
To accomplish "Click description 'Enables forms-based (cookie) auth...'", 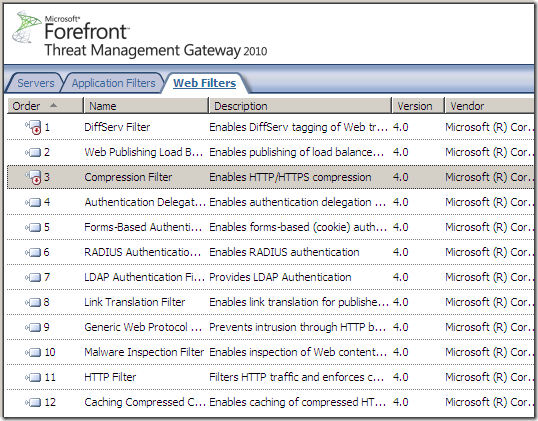I will pyautogui.click(x=298, y=227).
